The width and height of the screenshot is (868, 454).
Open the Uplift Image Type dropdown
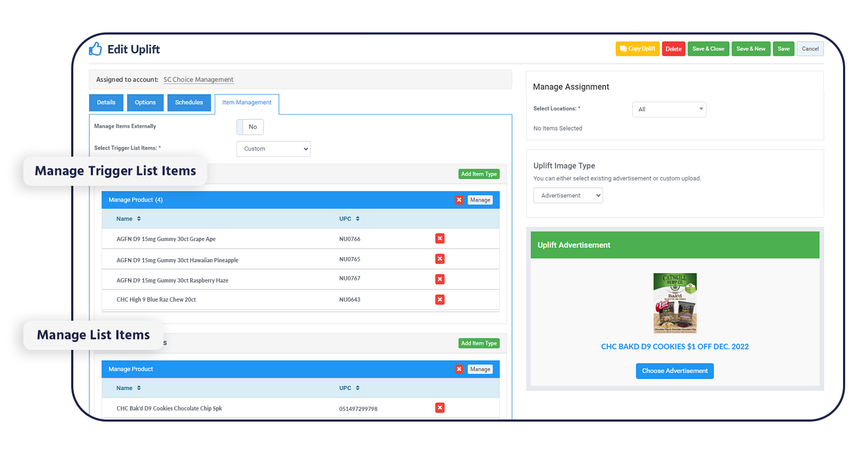pyautogui.click(x=568, y=195)
